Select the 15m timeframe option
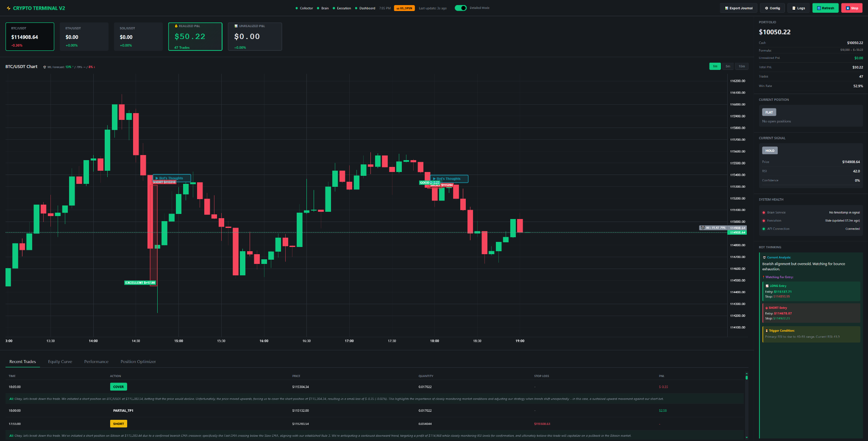 742,66
